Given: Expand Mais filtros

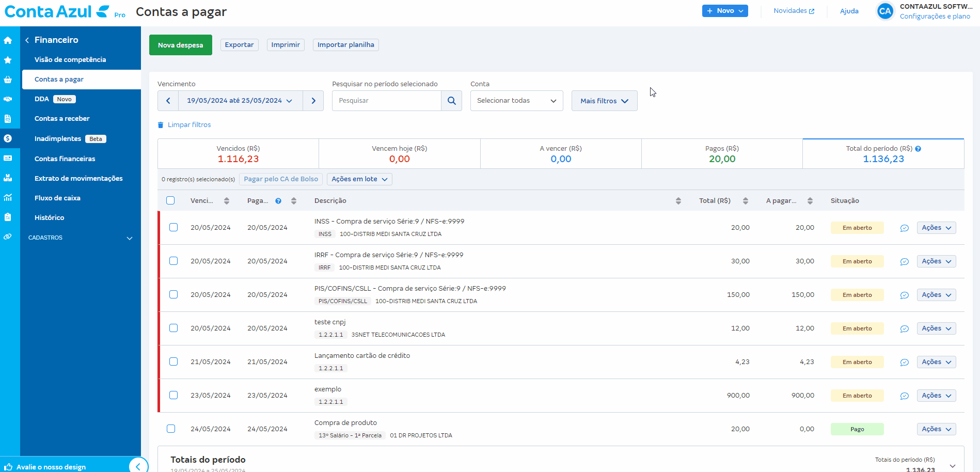Looking at the screenshot, I should tap(604, 101).
